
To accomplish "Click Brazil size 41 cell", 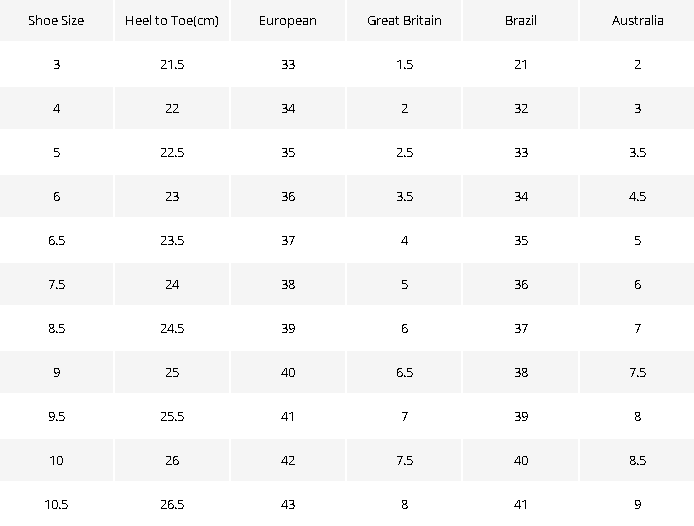I will (520, 504).
